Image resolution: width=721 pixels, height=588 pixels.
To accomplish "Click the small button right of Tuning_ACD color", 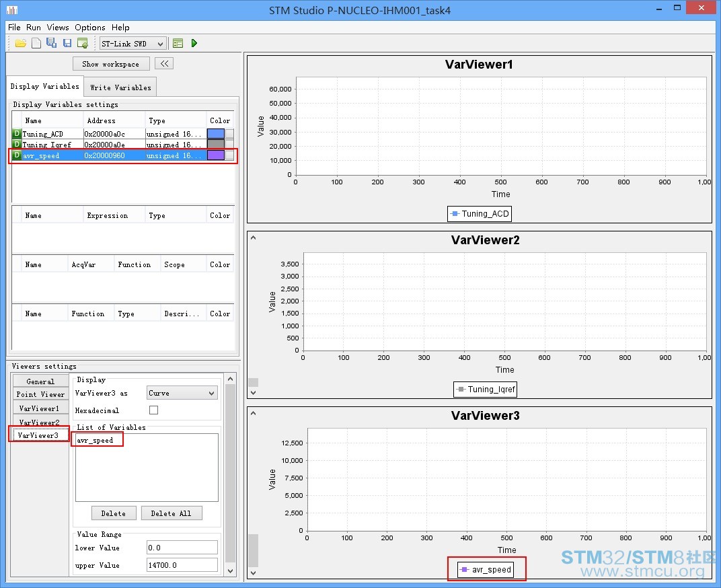I will click(x=229, y=133).
